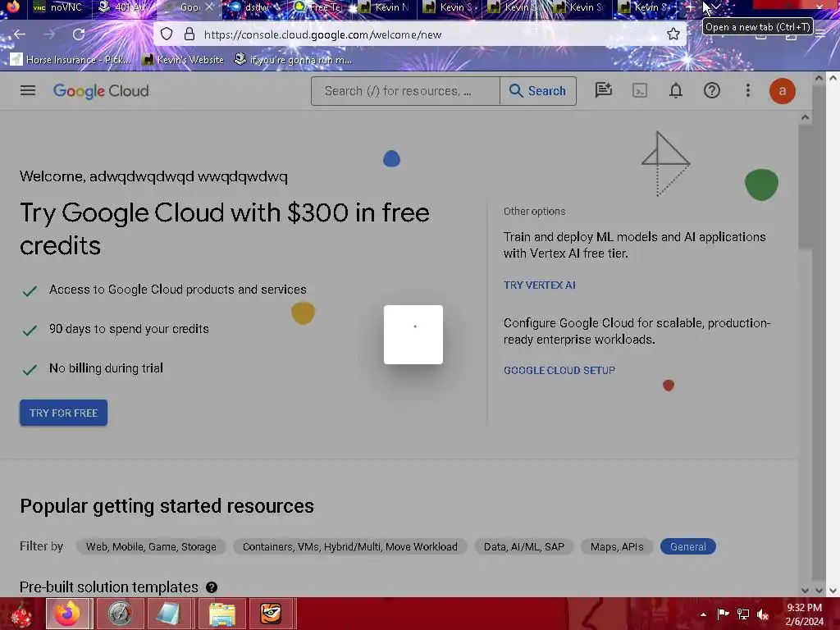The width and height of the screenshot is (840, 630).
Task: Toggle the General filter chip
Action: [x=688, y=546]
